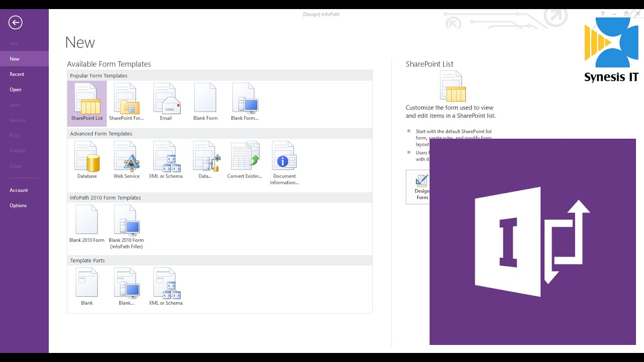Select the SharePoint List template
The height and width of the screenshot is (362, 644).
(87, 104)
